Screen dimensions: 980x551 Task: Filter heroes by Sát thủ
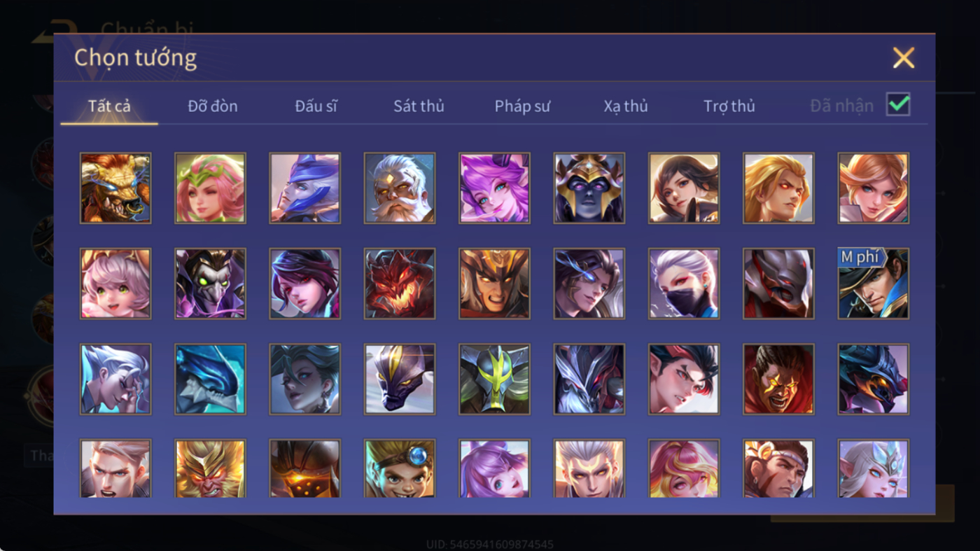tap(419, 106)
